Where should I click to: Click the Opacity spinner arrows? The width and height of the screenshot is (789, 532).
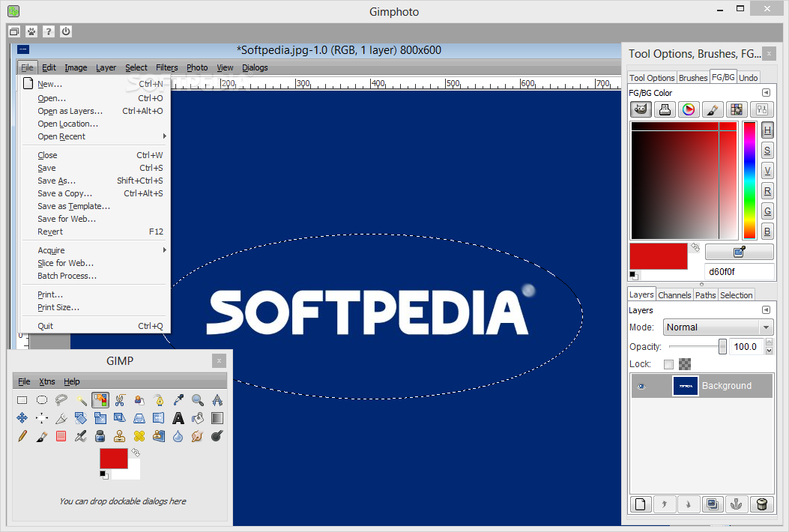coord(769,346)
